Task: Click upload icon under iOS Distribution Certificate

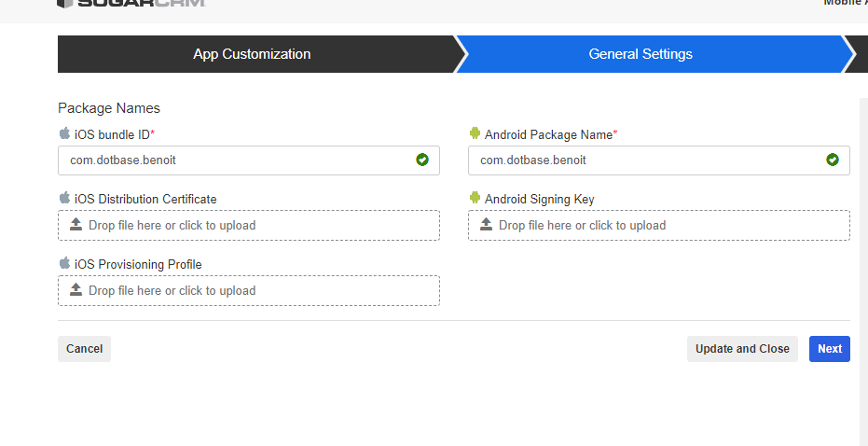Action: coord(76,225)
